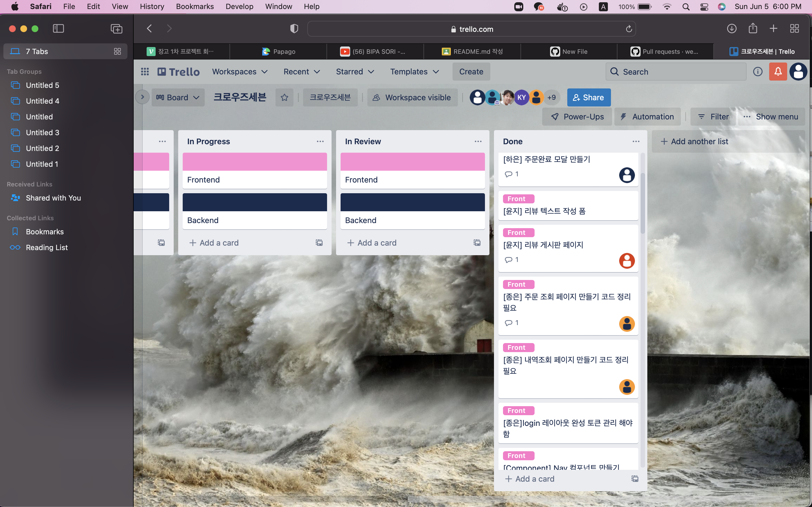Switch to the Papago tab
The height and width of the screenshot is (507, 812).
[278, 52]
